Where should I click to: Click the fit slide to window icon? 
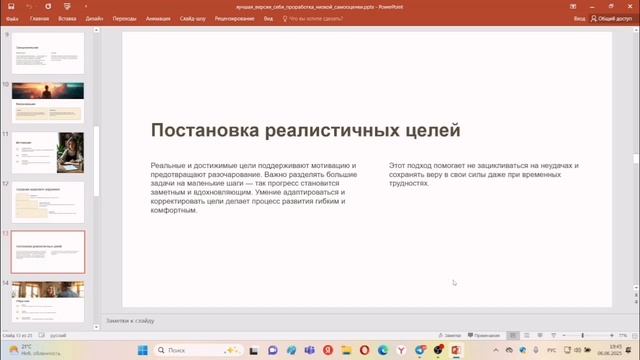[635, 336]
